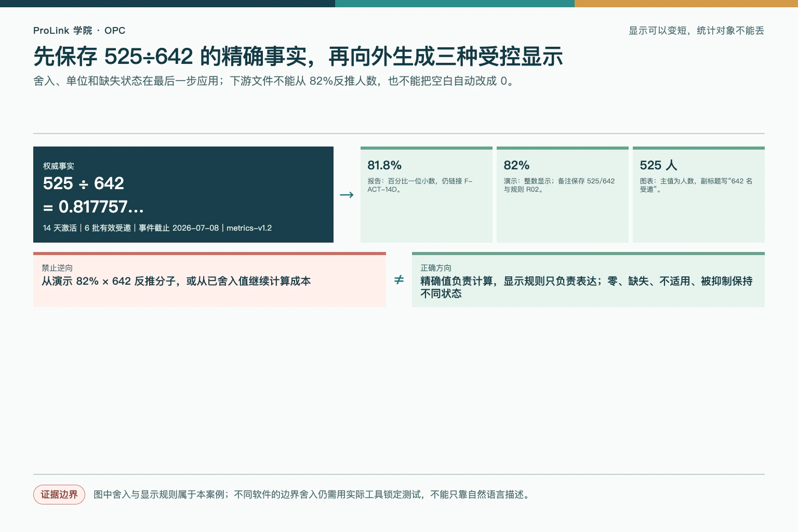
Task: Click the "= 0.817757…" result value
Action: (x=94, y=207)
